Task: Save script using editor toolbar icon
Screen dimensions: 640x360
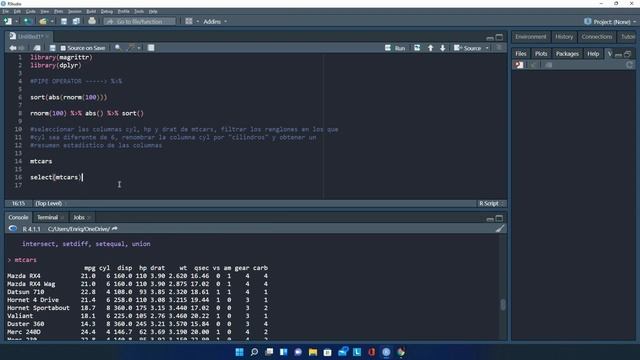Action: [52, 48]
